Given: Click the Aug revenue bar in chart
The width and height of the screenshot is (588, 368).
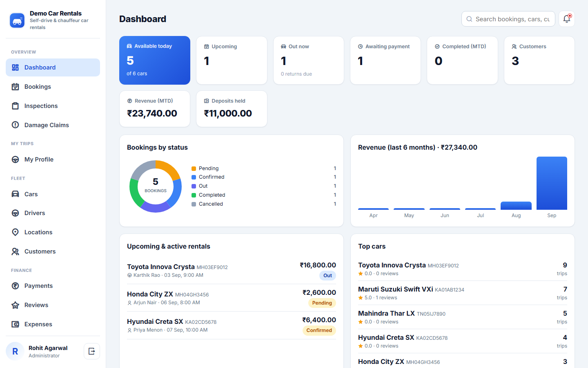Looking at the screenshot, I should click(516, 206).
